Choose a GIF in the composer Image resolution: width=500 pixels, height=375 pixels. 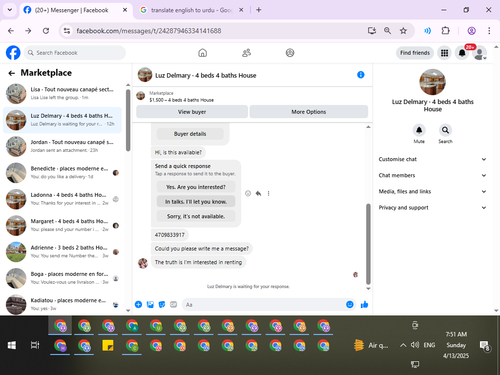pos(174,304)
